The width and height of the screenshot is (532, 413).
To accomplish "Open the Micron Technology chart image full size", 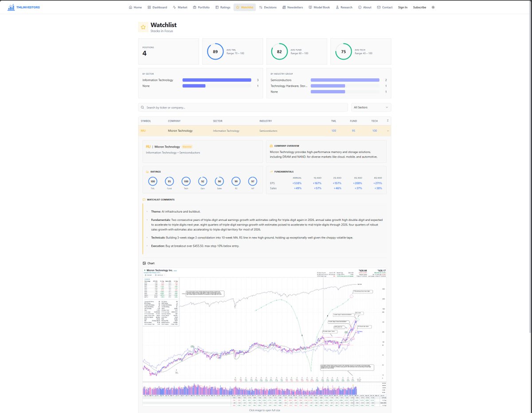I will [x=265, y=337].
